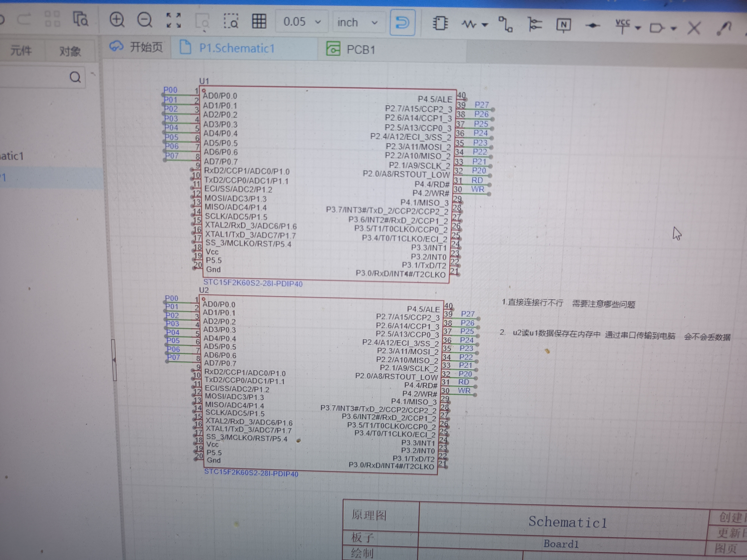The width and height of the screenshot is (747, 560).
Task: Click the document icon on the P1.Schematic1 tab
Action: point(185,47)
